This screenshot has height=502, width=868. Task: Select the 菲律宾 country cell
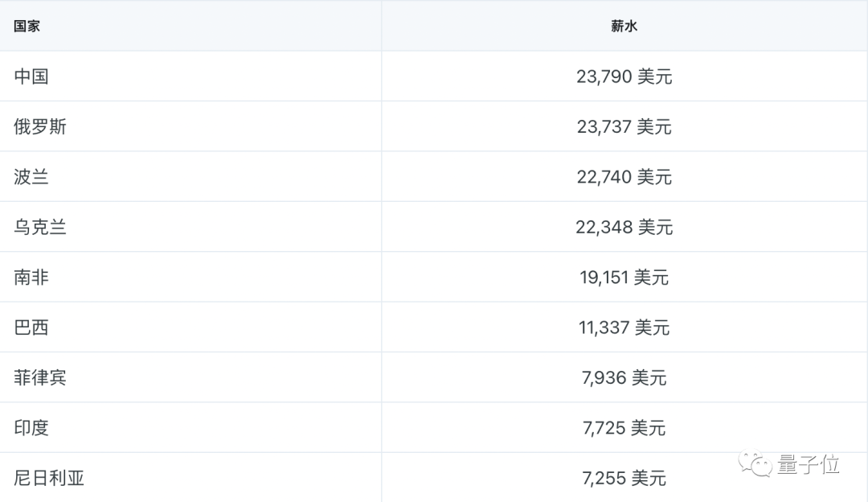click(x=40, y=377)
